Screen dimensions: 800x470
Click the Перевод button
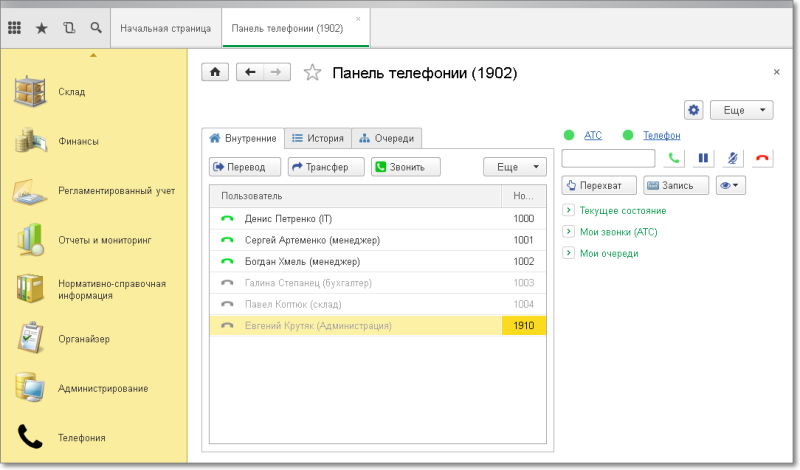coord(245,167)
